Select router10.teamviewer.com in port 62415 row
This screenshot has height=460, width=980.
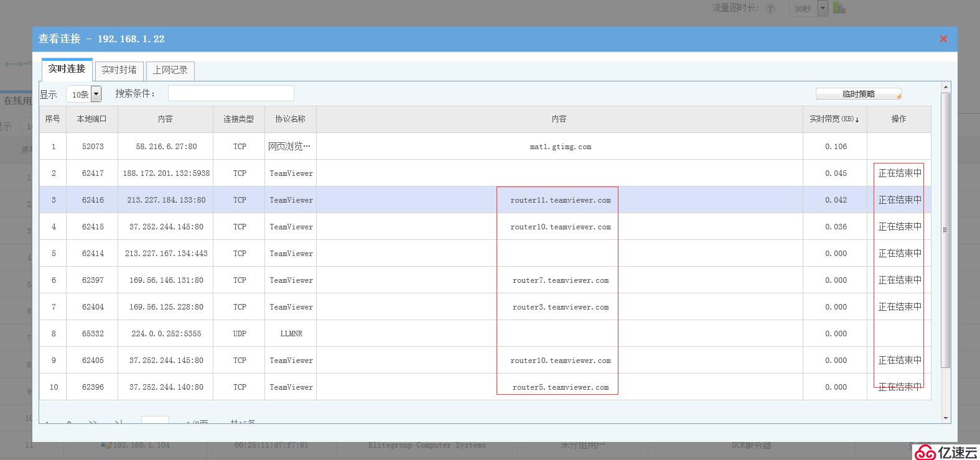point(561,227)
